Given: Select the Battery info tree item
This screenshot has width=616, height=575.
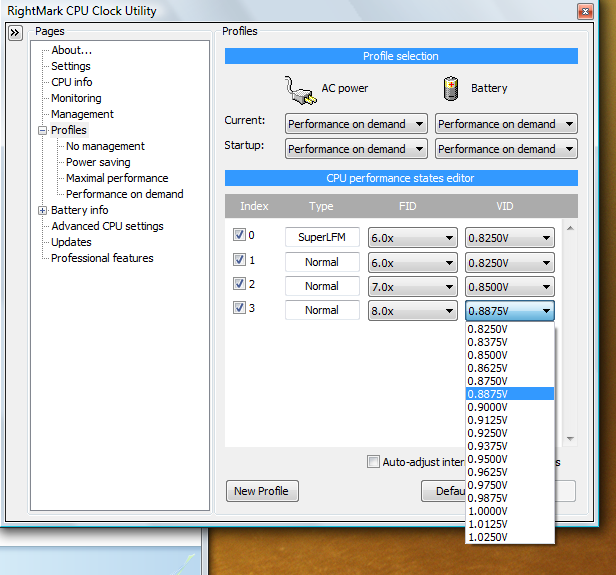Looking at the screenshot, I should pos(79,210).
